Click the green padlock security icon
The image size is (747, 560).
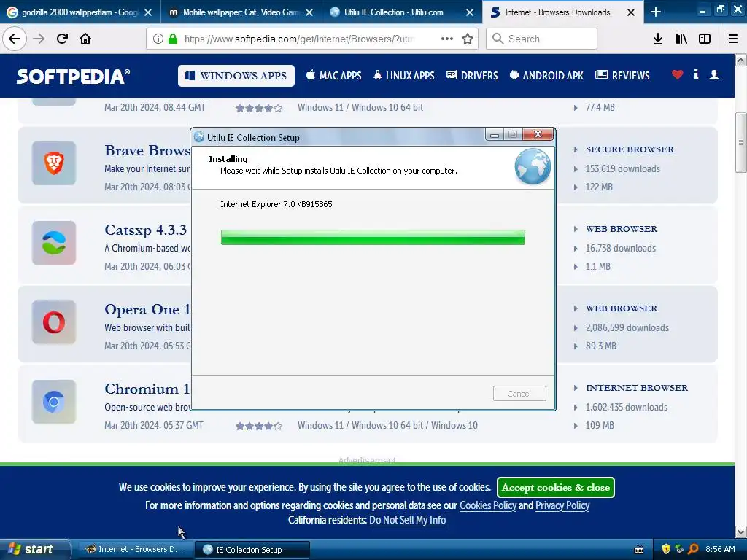coord(173,39)
